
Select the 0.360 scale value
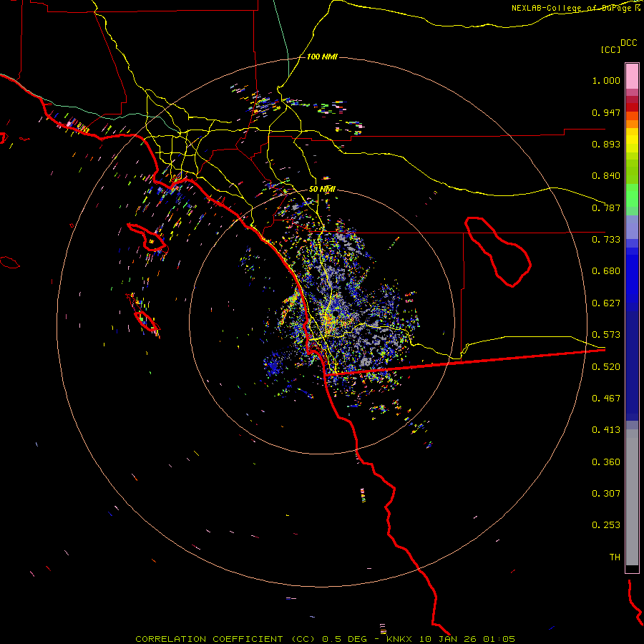(x=606, y=462)
